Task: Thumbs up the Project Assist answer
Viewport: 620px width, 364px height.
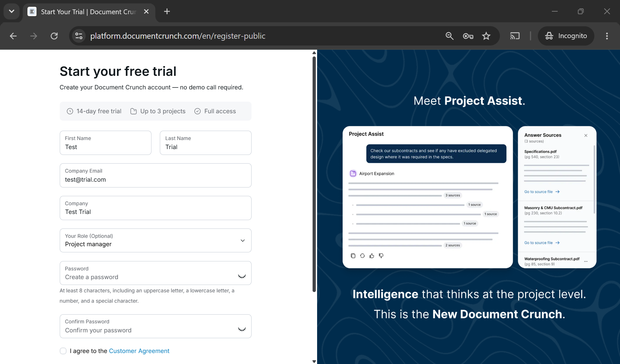Action: click(x=372, y=256)
